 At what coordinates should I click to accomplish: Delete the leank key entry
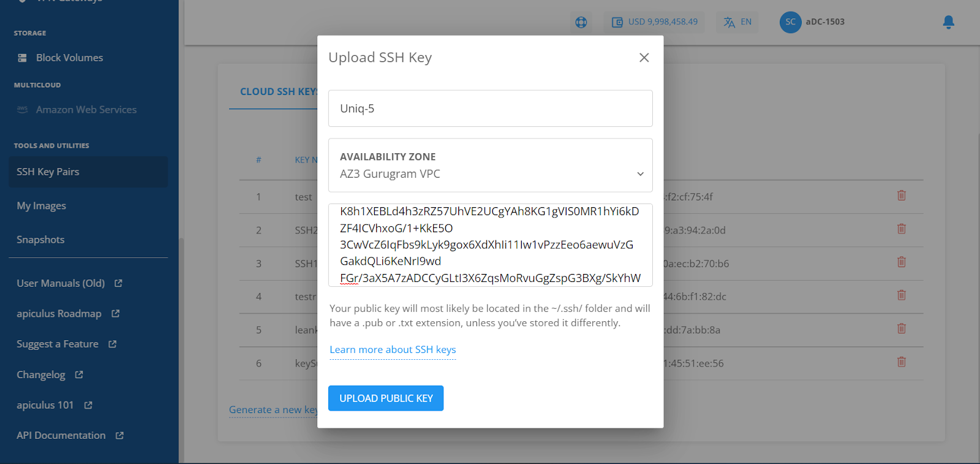[x=901, y=328]
